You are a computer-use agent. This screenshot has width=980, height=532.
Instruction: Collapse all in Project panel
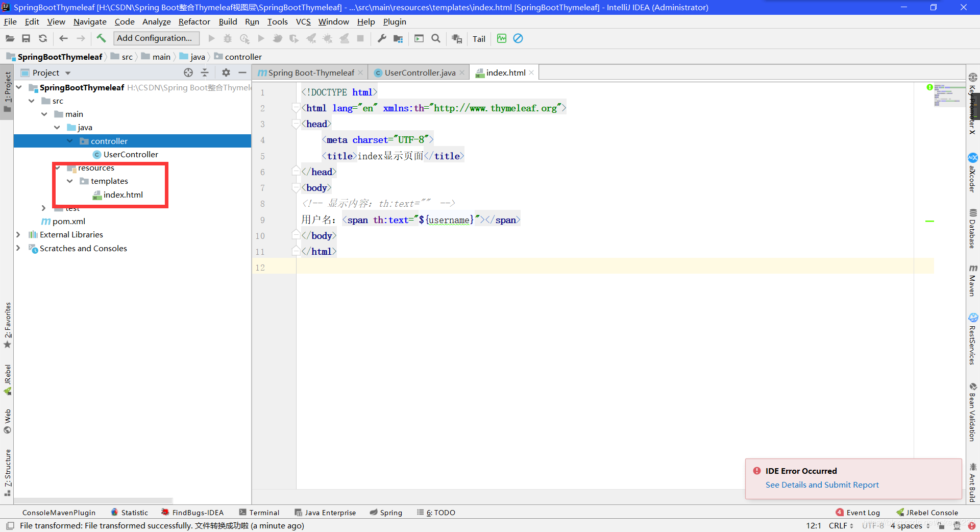click(205, 72)
